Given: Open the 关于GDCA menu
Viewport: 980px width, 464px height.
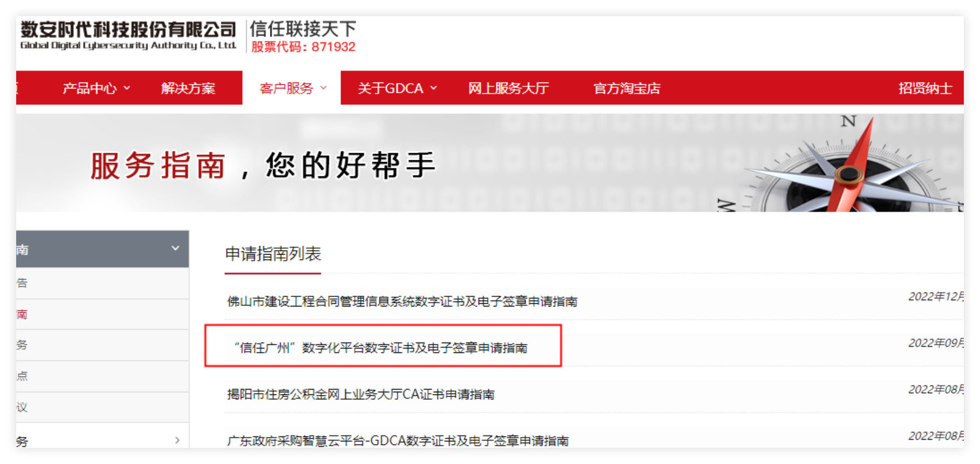Looking at the screenshot, I should (390, 88).
